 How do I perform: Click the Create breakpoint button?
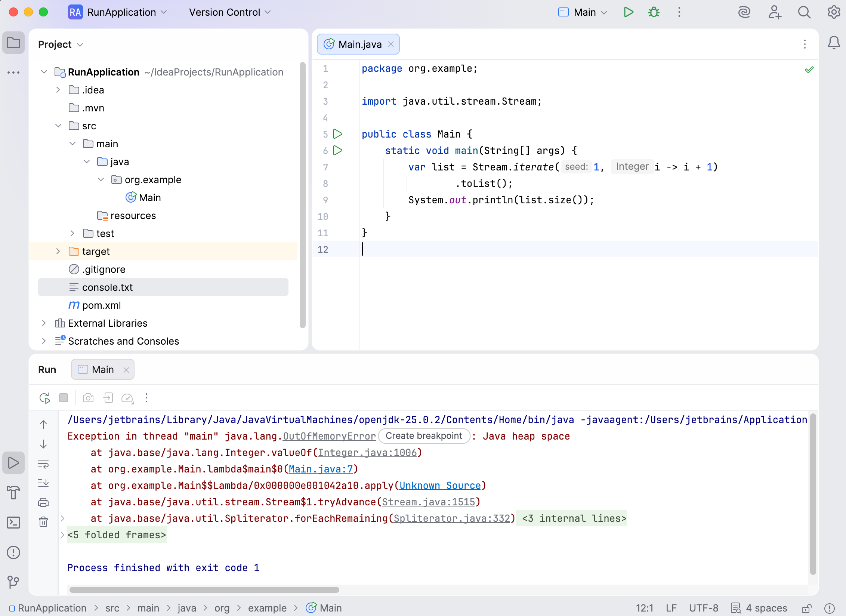424,436
